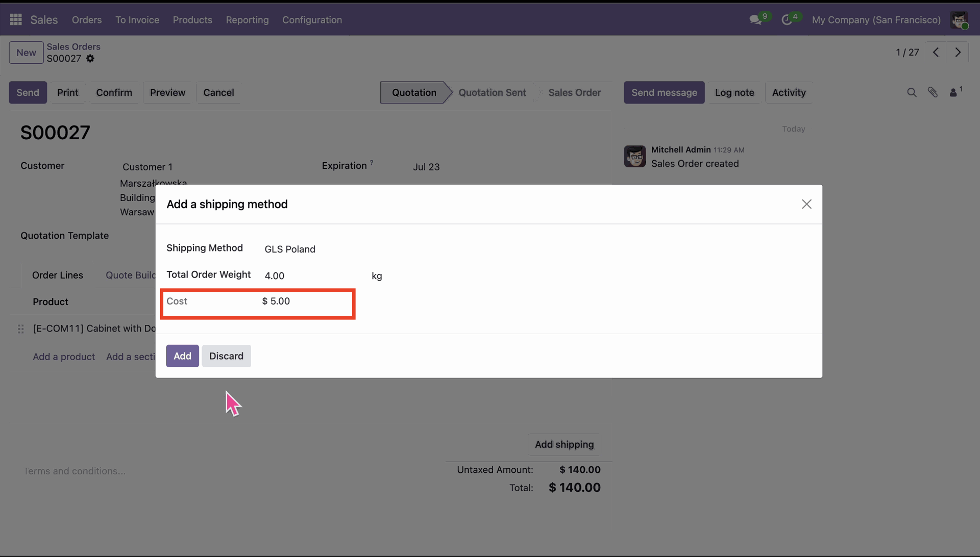Screen dimensions: 980x557
Task: Click the Print button
Action: click(x=68, y=92)
